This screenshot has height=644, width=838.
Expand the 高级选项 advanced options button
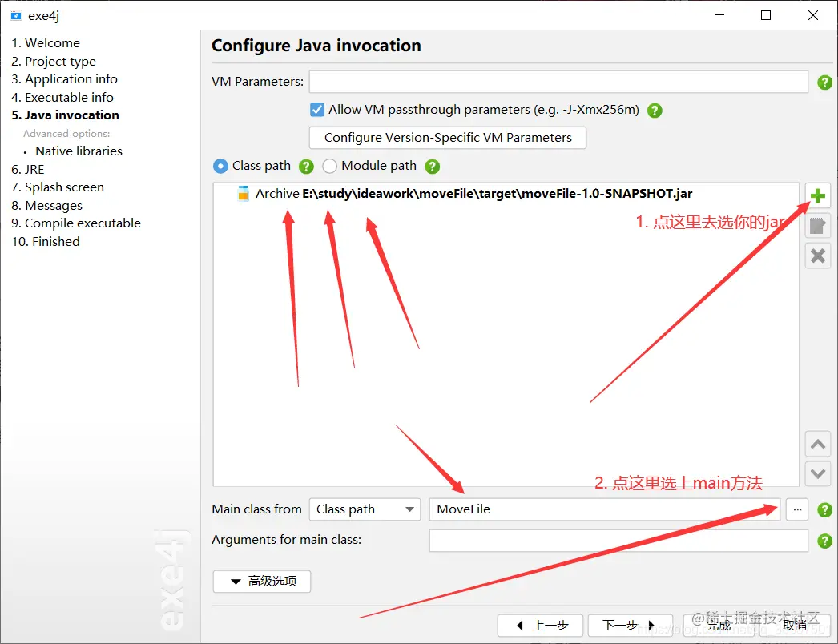pyautogui.click(x=262, y=581)
